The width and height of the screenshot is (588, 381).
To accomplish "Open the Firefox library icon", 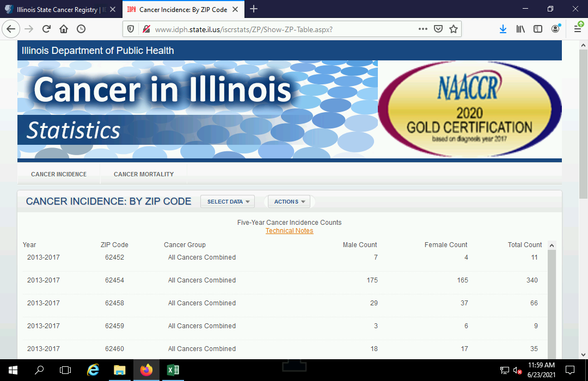I will tap(520, 29).
